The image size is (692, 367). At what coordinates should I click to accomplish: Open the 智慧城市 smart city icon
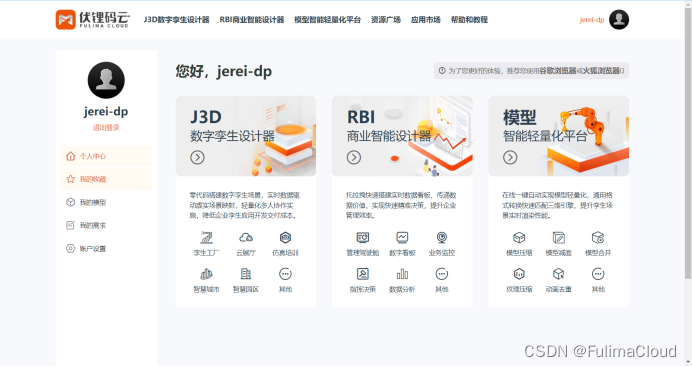[206, 274]
